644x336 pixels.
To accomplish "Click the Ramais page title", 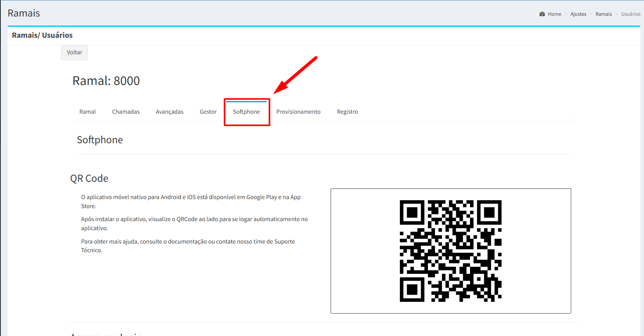I will 24,13.
